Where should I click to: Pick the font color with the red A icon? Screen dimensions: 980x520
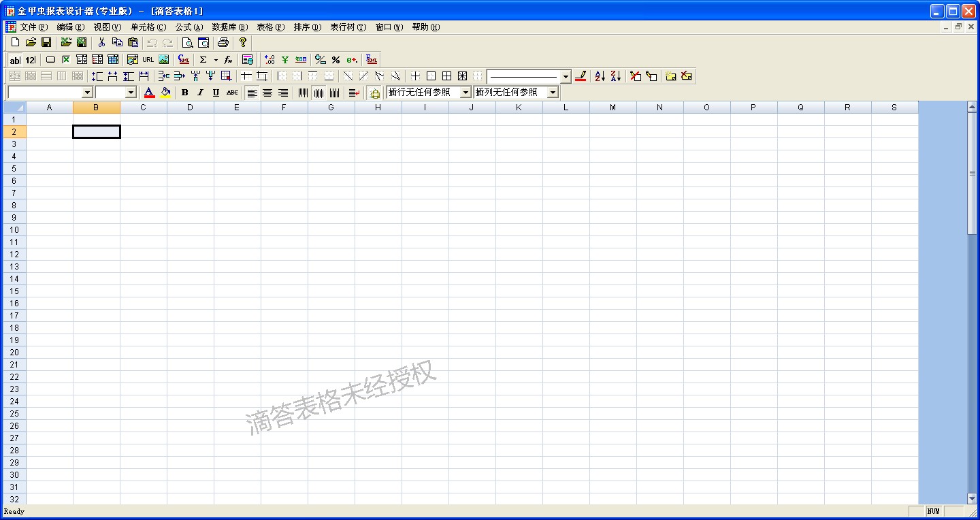[x=150, y=93]
